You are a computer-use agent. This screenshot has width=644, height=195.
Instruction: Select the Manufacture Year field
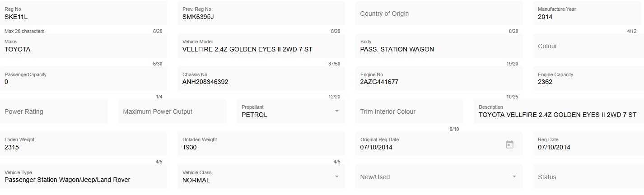[x=588, y=17]
